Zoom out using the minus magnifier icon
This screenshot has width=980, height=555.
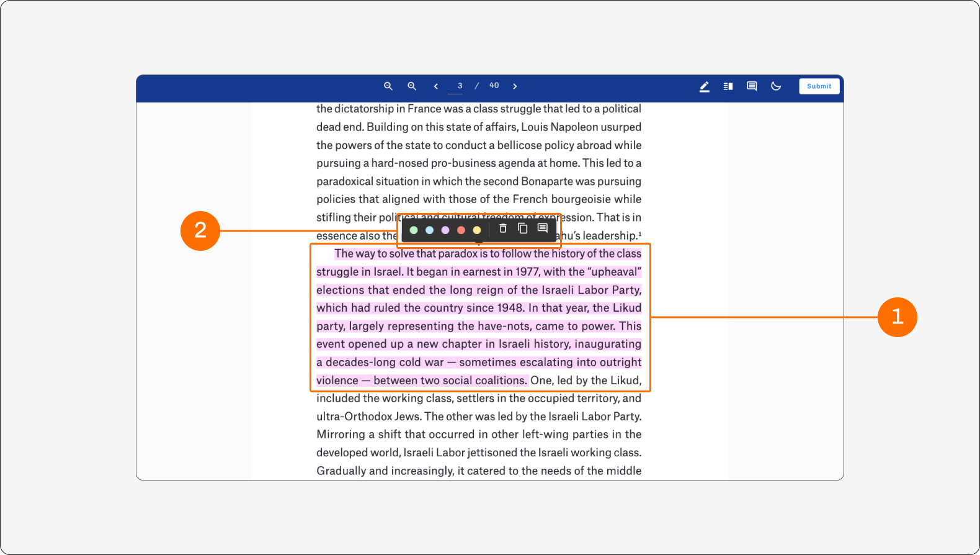point(388,86)
